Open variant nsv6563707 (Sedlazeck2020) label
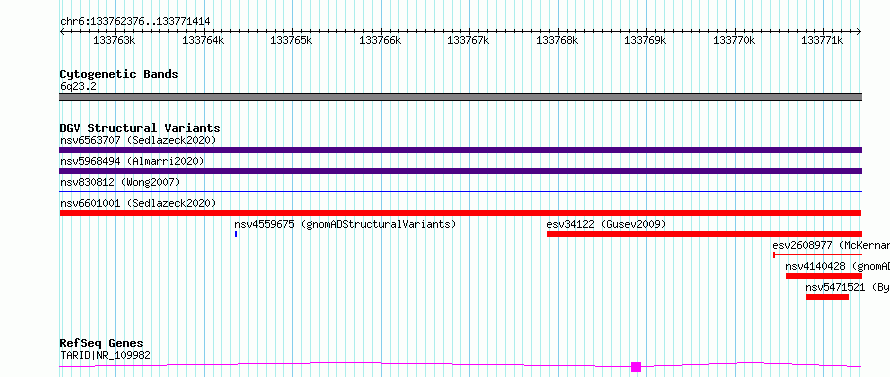 pyautogui.click(x=138, y=140)
